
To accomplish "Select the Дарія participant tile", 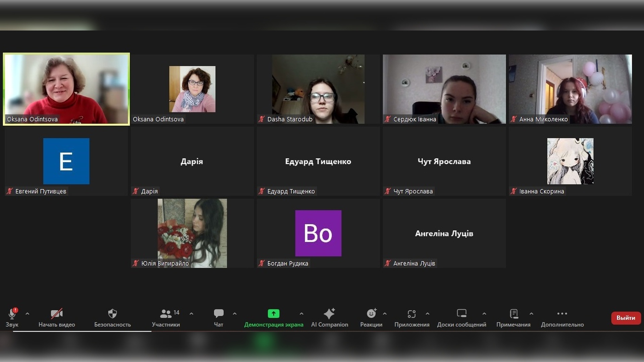I will coord(192,161).
